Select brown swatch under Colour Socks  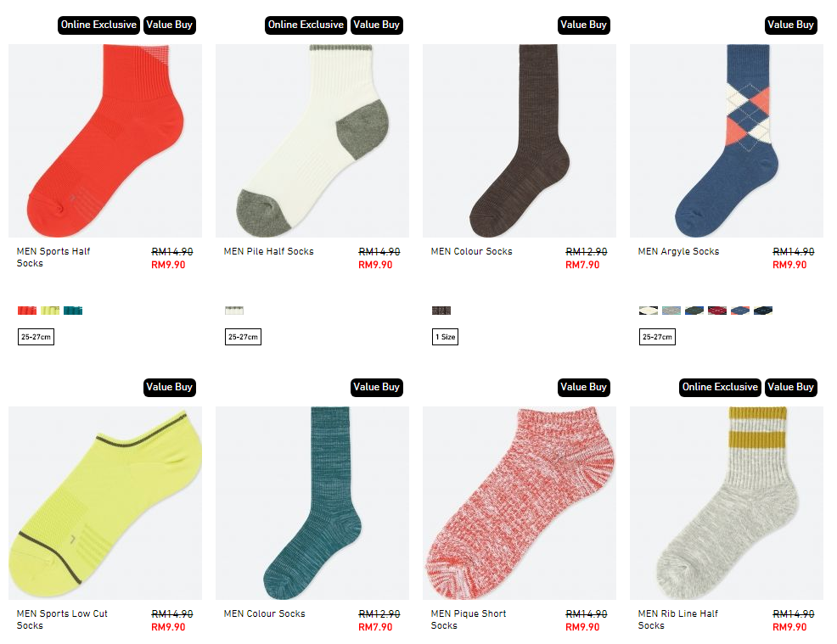point(441,311)
